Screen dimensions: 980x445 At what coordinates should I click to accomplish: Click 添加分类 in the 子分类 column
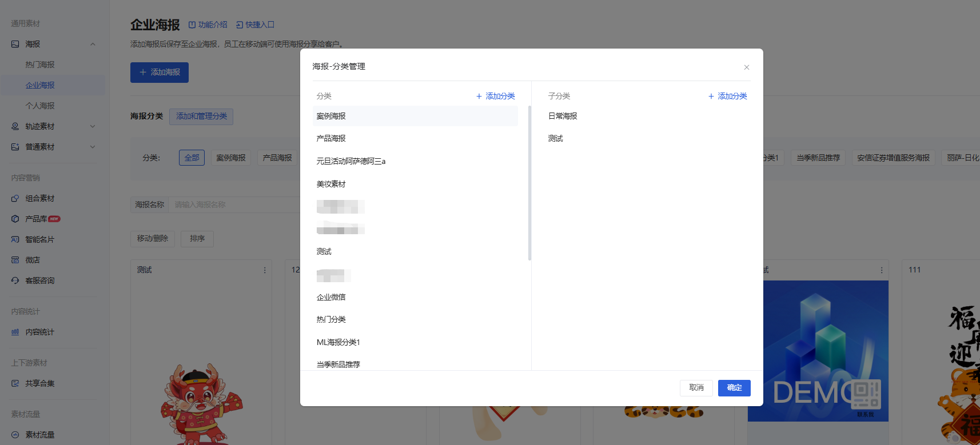[728, 96]
